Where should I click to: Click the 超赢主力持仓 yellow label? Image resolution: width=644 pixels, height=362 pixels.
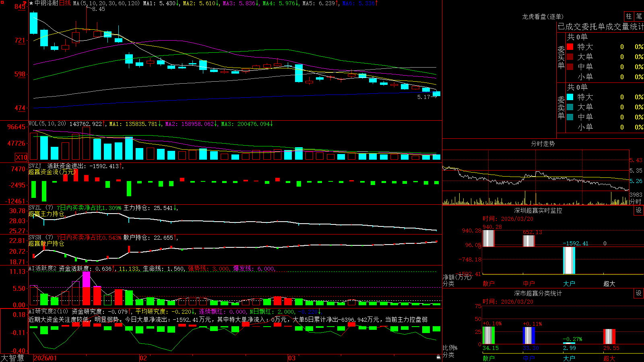46,214
